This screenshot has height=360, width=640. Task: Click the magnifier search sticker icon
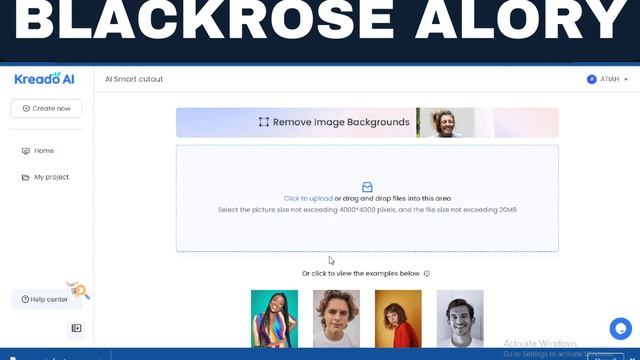[78, 290]
